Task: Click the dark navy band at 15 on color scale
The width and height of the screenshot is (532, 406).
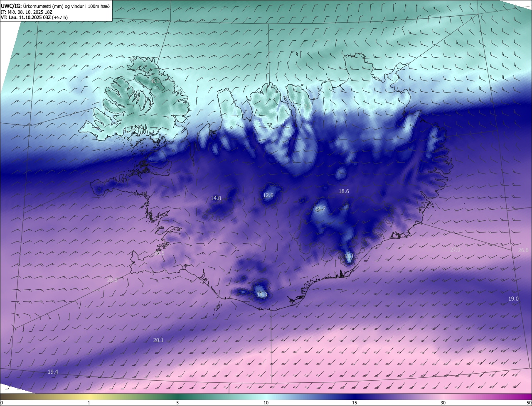Action: [355, 397]
